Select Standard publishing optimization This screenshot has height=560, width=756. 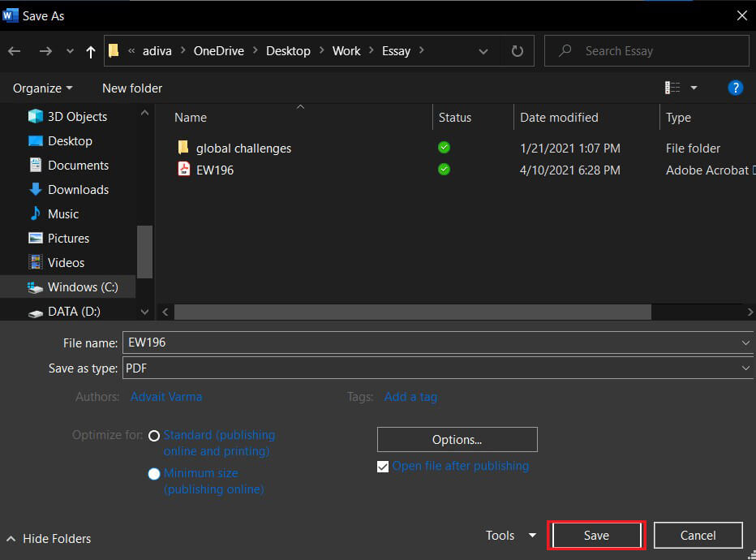[x=154, y=435]
